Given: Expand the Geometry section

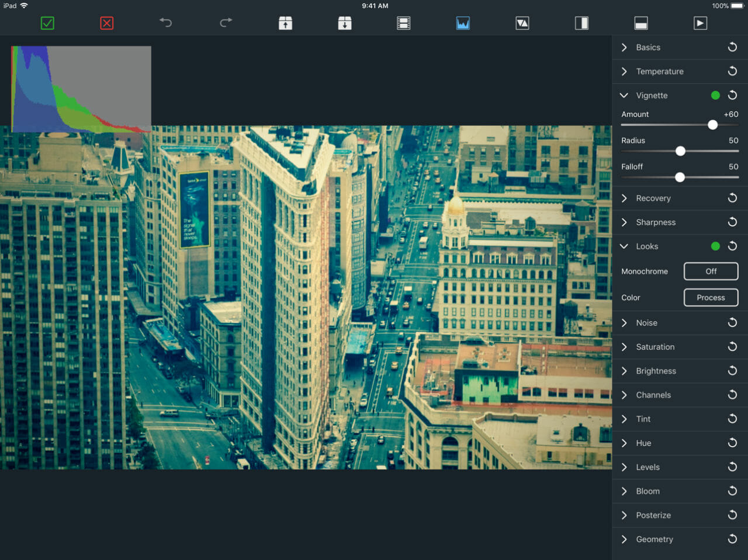Looking at the screenshot, I should (x=624, y=539).
